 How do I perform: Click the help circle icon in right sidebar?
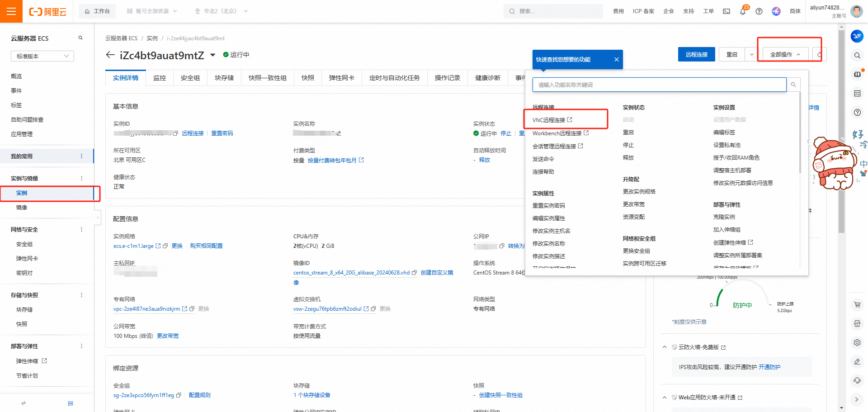click(x=857, y=112)
